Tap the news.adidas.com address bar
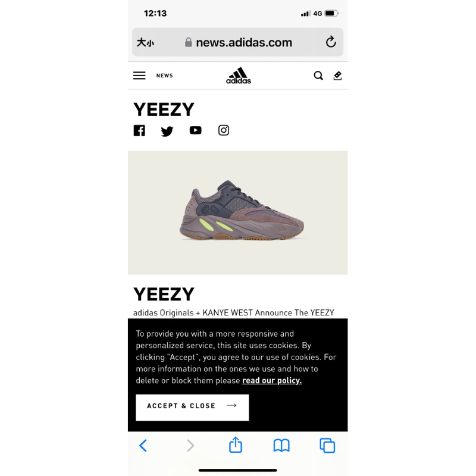 tap(237, 42)
